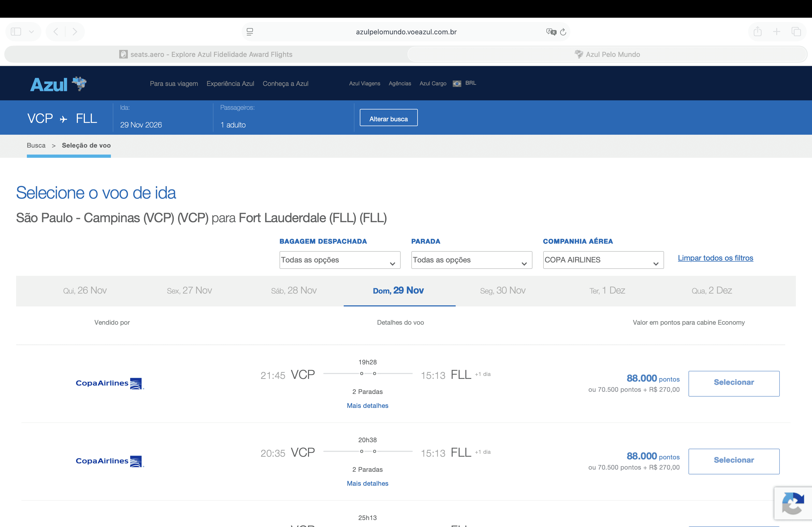
Task: Select the Ter, 1 Dez date tab
Action: pos(607,290)
